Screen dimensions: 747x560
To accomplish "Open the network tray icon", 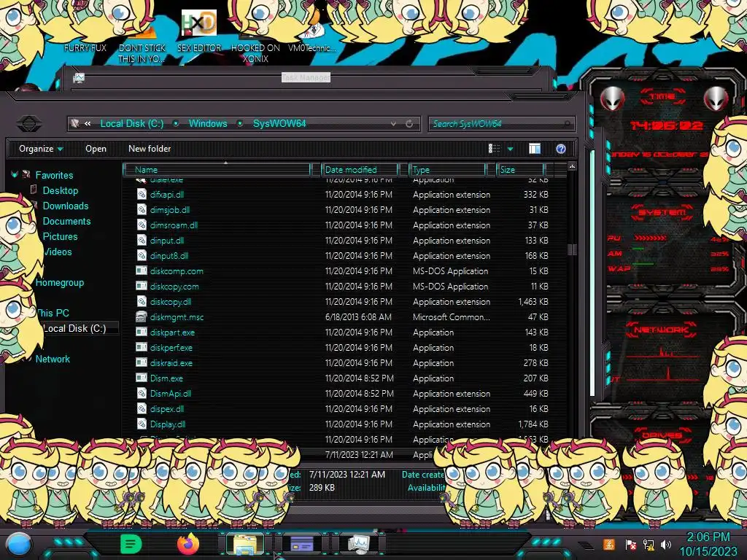I will point(649,544).
